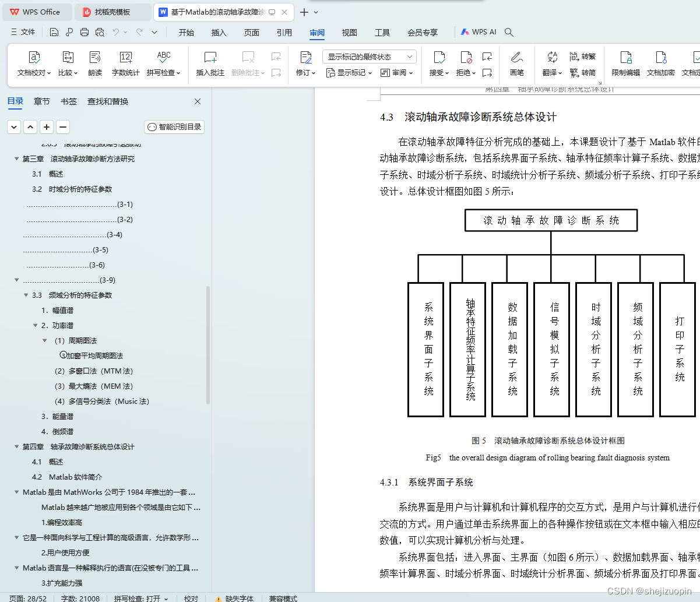Click the down-chevron button in outline pane
This screenshot has width=700, height=602.
coord(14,126)
